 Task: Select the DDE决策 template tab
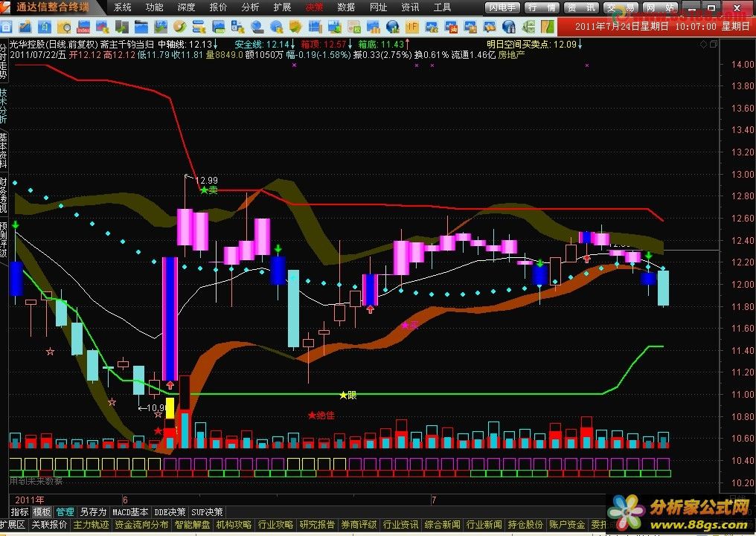169,512
